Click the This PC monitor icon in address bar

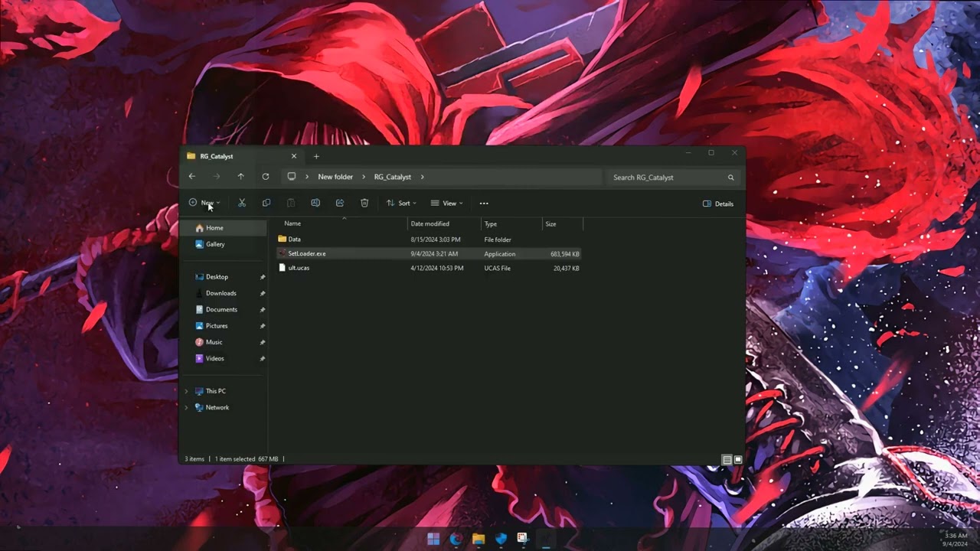292,177
